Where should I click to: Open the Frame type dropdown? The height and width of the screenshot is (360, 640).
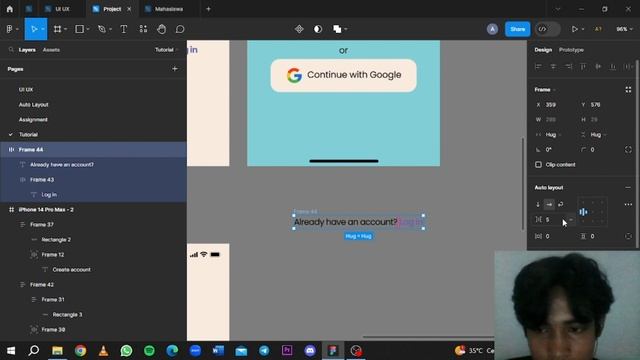coord(545,90)
